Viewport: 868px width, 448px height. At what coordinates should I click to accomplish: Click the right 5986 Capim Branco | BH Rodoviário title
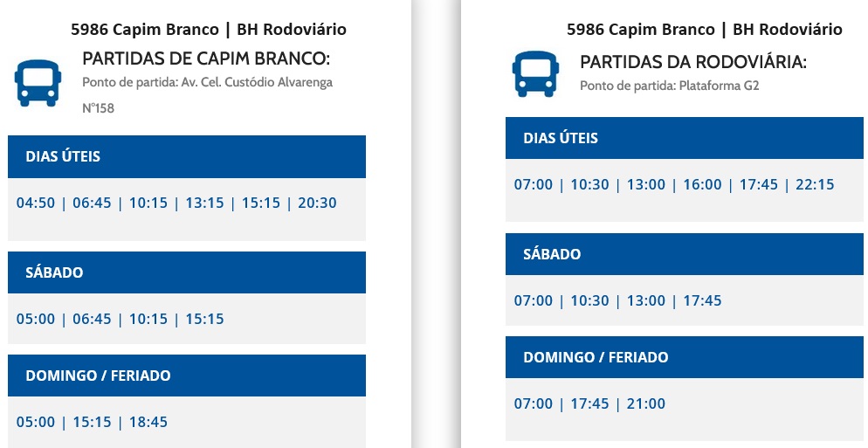[705, 30]
